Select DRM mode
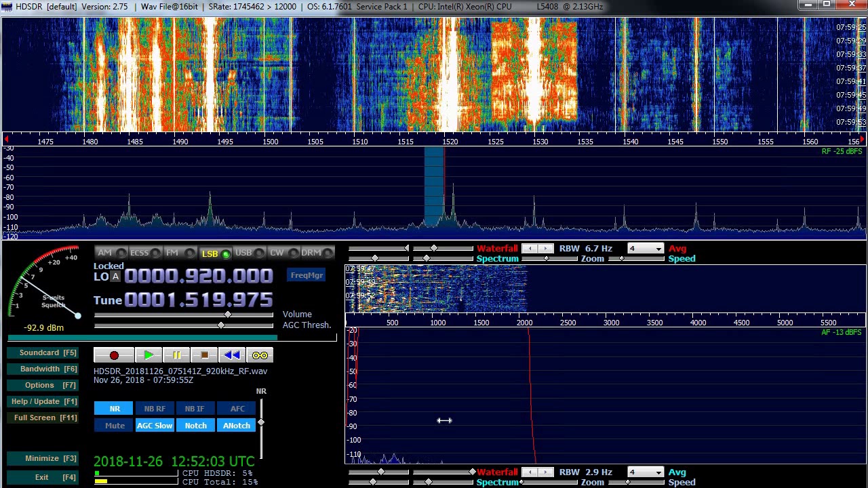The image size is (868, 488). (317, 253)
